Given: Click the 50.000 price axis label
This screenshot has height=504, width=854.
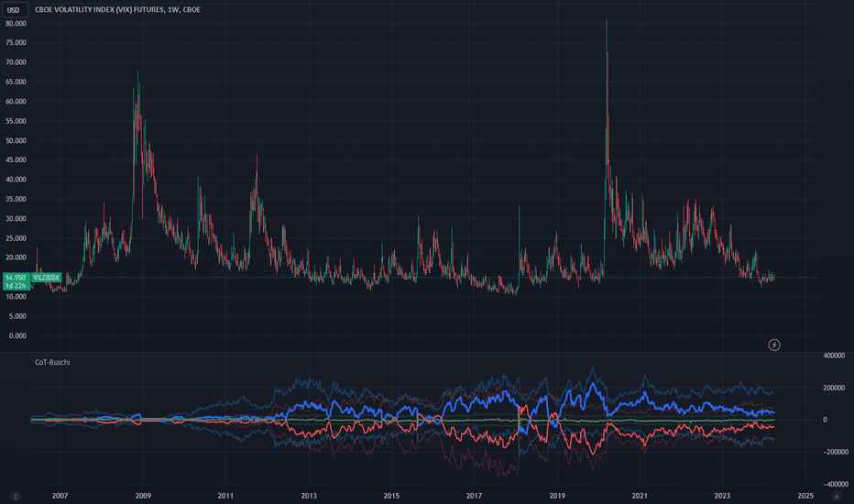Looking at the screenshot, I should pos(16,140).
